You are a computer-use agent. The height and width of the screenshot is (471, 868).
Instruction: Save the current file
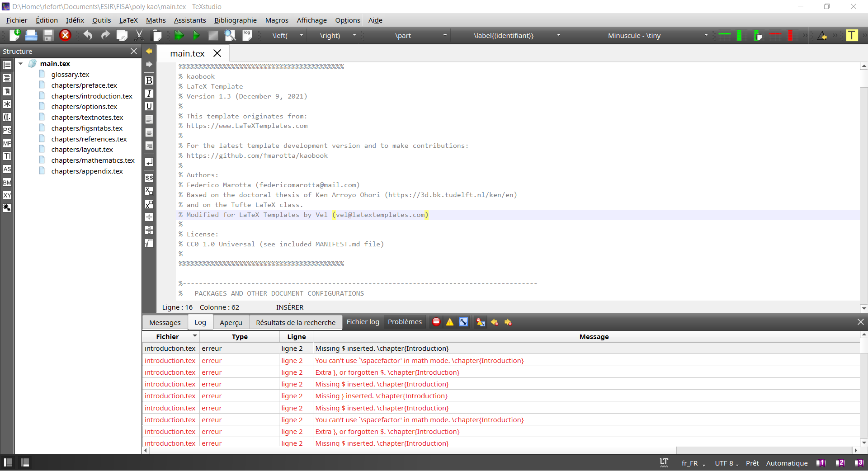48,35
